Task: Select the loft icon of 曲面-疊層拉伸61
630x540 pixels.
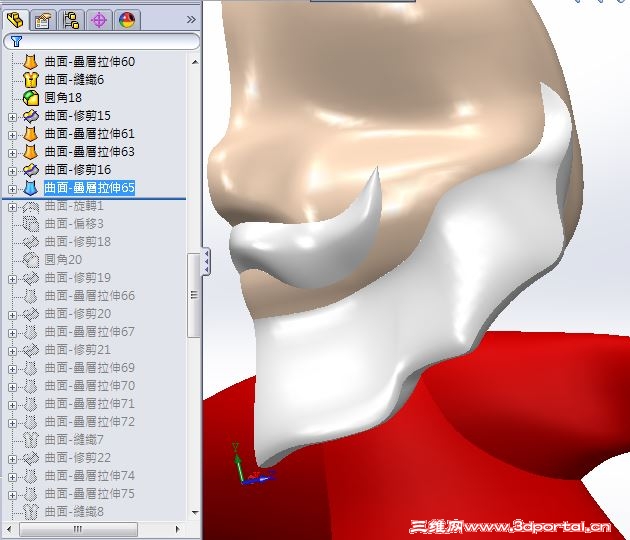Action: point(31,134)
